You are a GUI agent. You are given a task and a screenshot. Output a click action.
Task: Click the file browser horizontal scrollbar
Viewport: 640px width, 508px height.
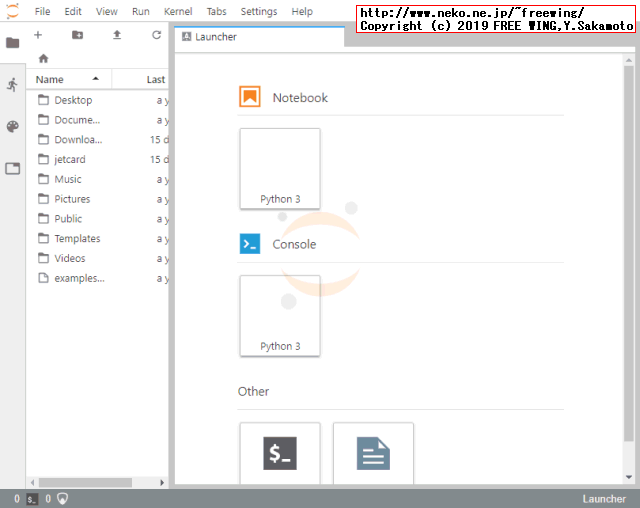[x=85, y=482]
